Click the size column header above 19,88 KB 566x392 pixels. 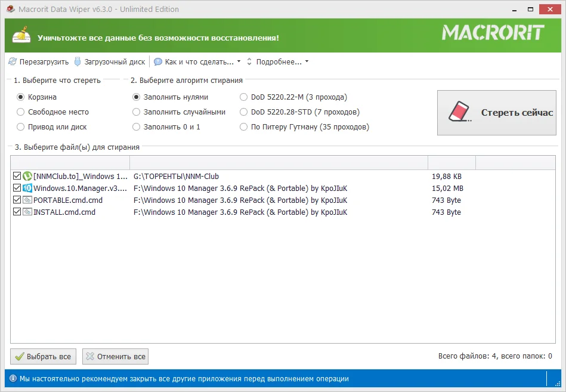451,163
